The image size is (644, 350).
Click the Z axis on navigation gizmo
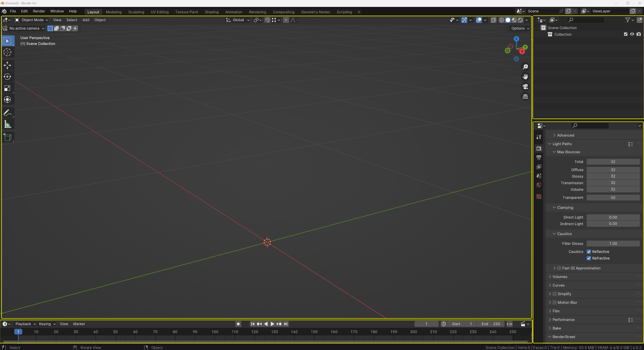pyautogui.click(x=516, y=39)
